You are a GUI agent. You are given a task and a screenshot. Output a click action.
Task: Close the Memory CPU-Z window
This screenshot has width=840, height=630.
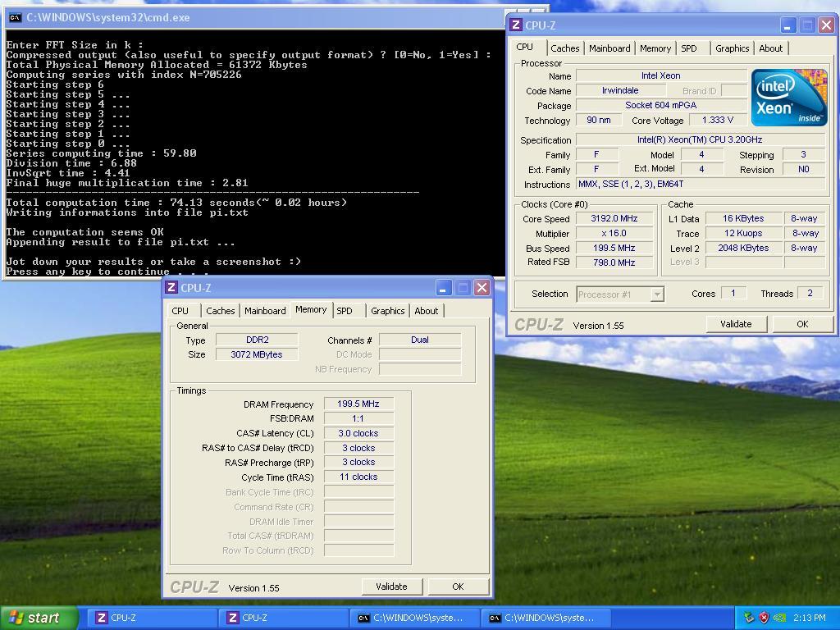coord(482,288)
